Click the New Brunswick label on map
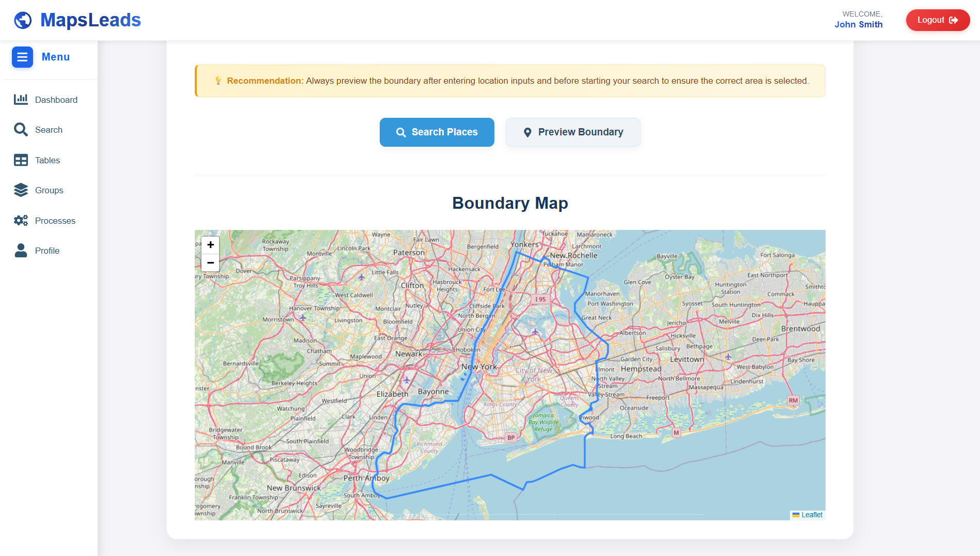The image size is (980, 556). coord(294,488)
